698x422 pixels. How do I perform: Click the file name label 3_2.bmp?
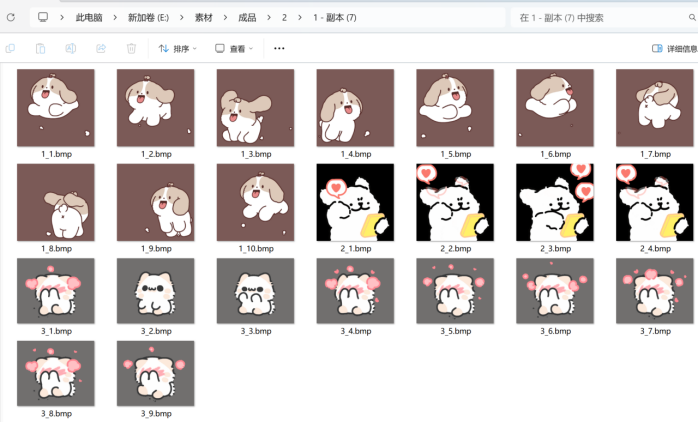156,331
